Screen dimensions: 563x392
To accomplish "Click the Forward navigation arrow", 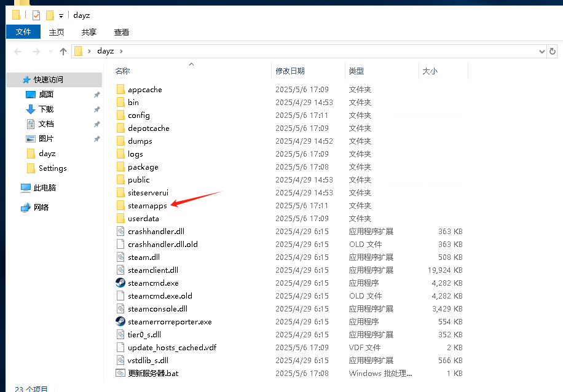I will (36, 52).
